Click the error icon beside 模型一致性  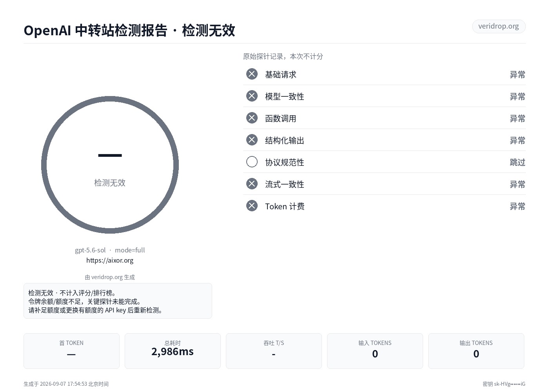252,96
